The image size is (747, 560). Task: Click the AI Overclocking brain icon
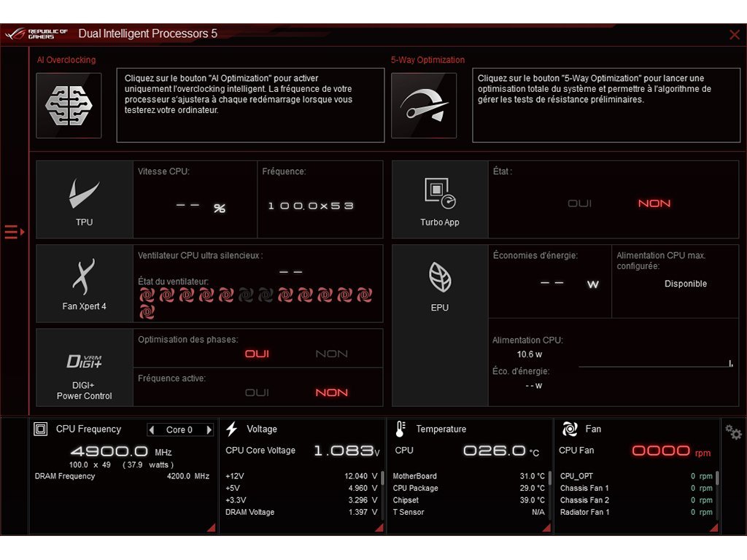pos(69,106)
